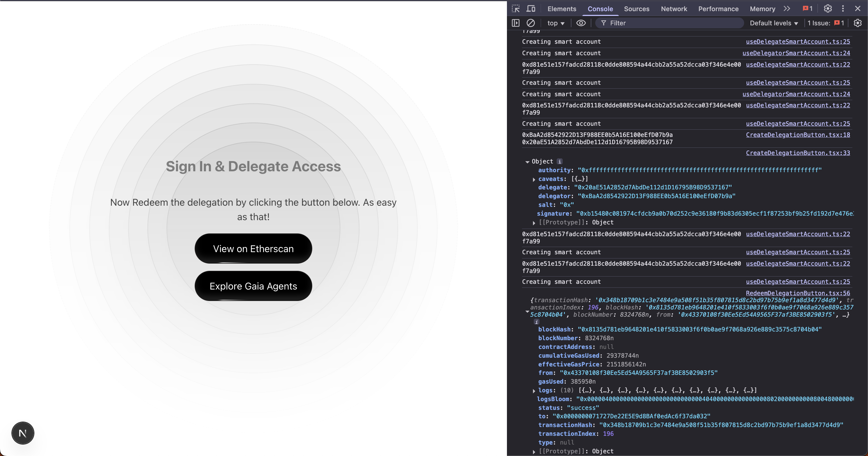Toggle the device toolbar icon
868x456 pixels.
[531, 9]
